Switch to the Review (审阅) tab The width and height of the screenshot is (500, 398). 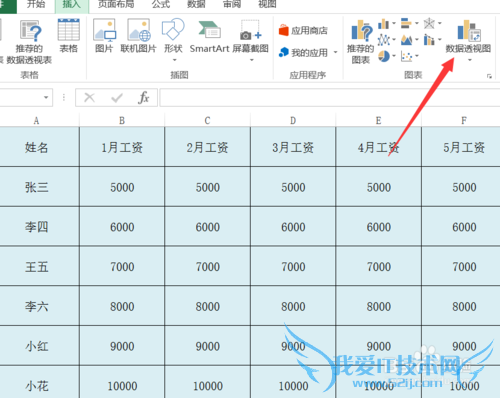[x=232, y=5]
